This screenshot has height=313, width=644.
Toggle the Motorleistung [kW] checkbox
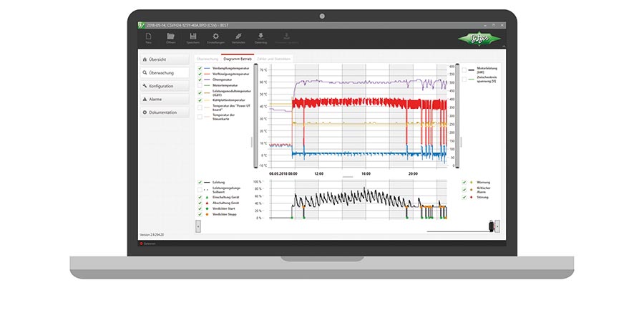click(464, 70)
